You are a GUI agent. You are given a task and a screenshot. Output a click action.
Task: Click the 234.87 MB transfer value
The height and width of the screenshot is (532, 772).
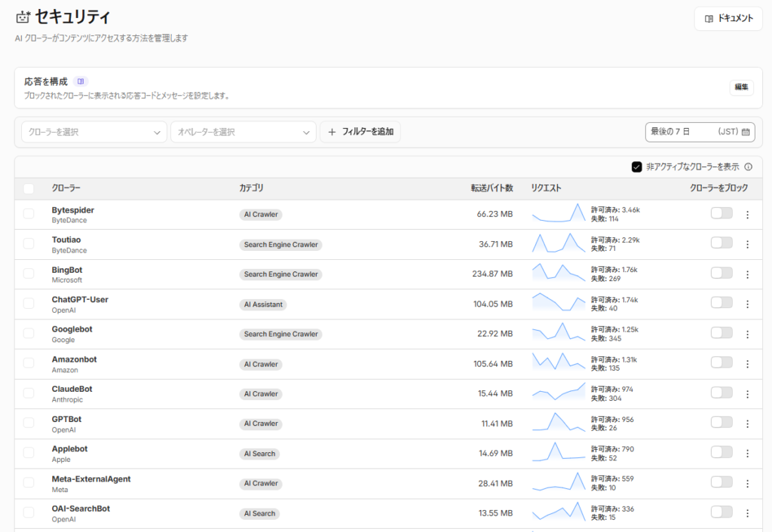pyautogui.click(x=492, y=274)
